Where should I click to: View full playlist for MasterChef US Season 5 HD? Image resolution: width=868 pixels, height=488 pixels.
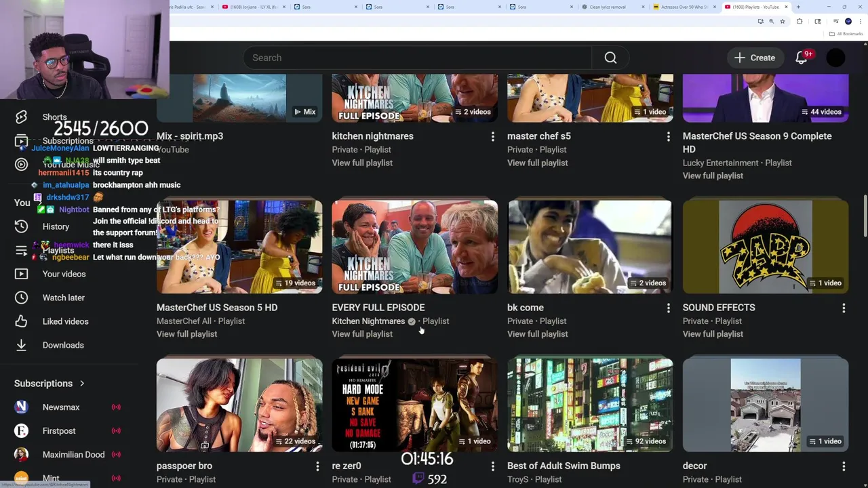point(186,334)
